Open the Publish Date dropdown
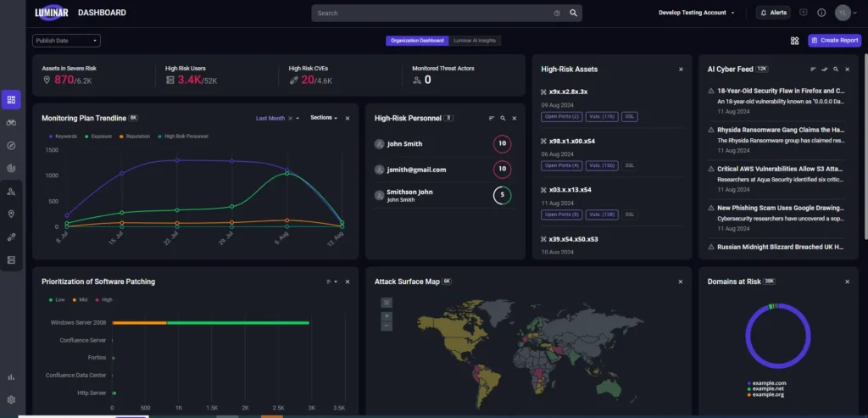The width and height of the screenshot is (868, 418). (x=66, y=41)
